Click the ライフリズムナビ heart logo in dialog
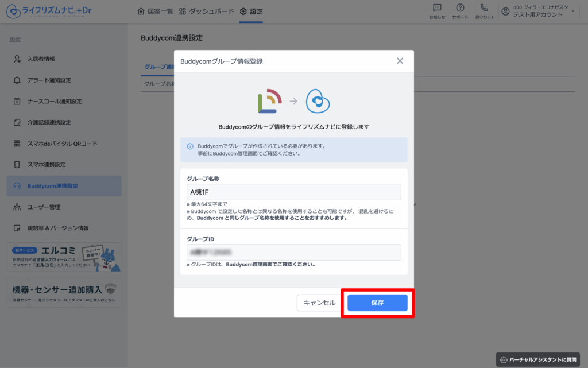588x368 pixels. click(x=318, y=101)
